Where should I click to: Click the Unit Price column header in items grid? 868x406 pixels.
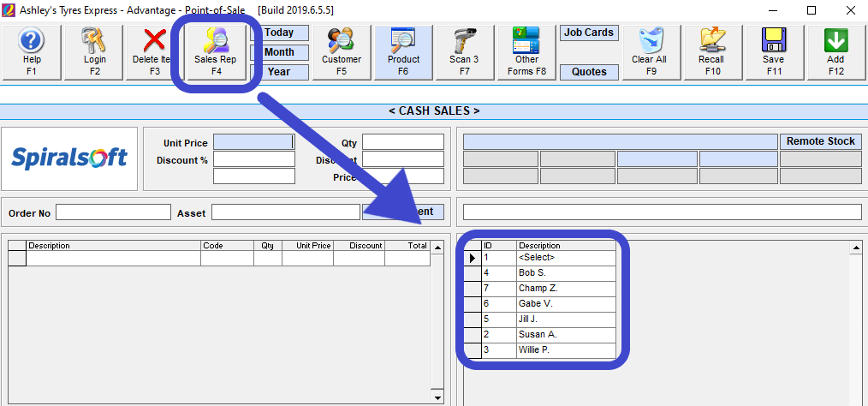[308, 245]
